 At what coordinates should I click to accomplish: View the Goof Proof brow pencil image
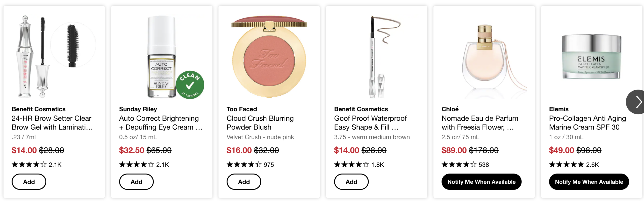point(377,57)
